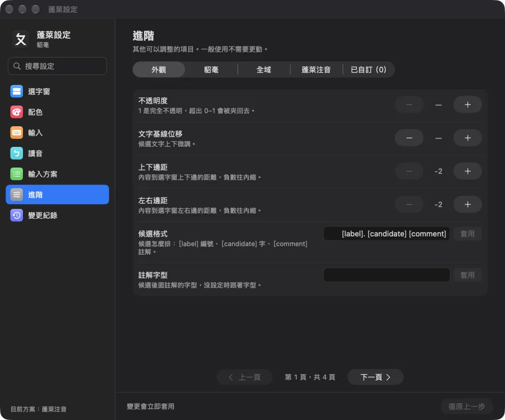Click the magnifier icon in search field
Viewport: 505px width, 420px height.
(x=17, y=66)
